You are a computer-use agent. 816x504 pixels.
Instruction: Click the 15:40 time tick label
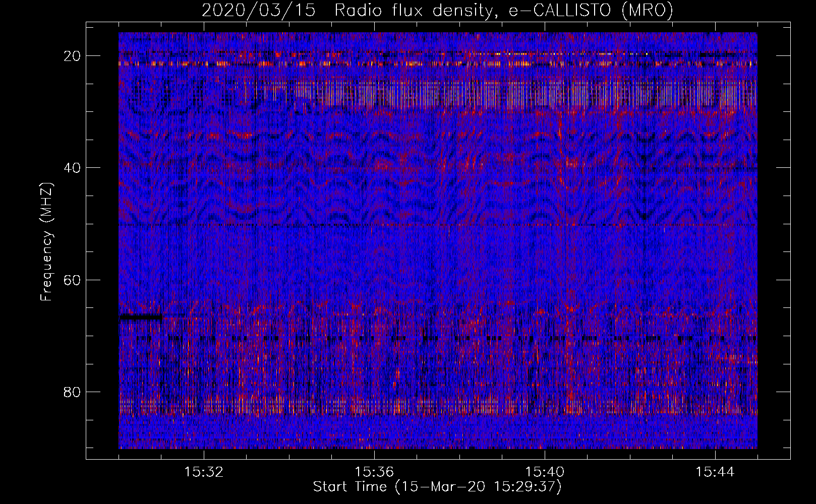pyautogui.click(x=545, y=472)
